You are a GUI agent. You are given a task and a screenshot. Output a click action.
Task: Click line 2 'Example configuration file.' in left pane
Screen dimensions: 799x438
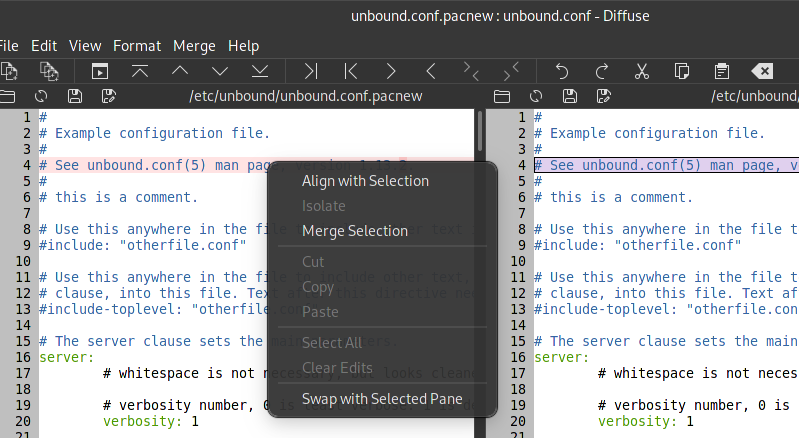(154, 133)
